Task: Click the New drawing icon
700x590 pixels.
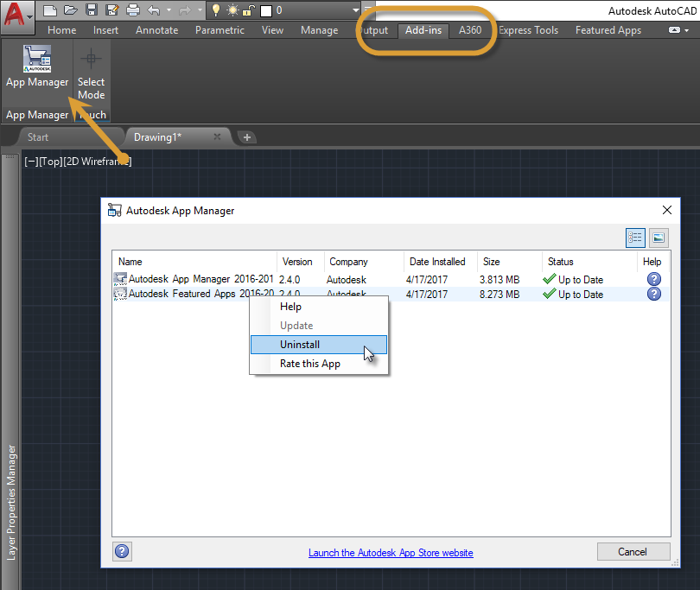Action: (50, 10)
